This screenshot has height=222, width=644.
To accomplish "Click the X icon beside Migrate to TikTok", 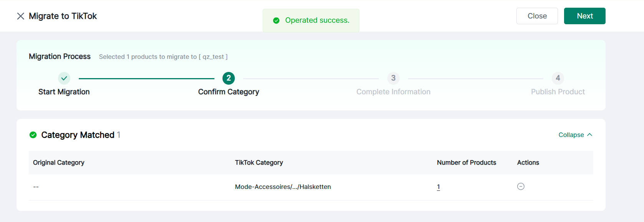I will click(x=21, y=16).
